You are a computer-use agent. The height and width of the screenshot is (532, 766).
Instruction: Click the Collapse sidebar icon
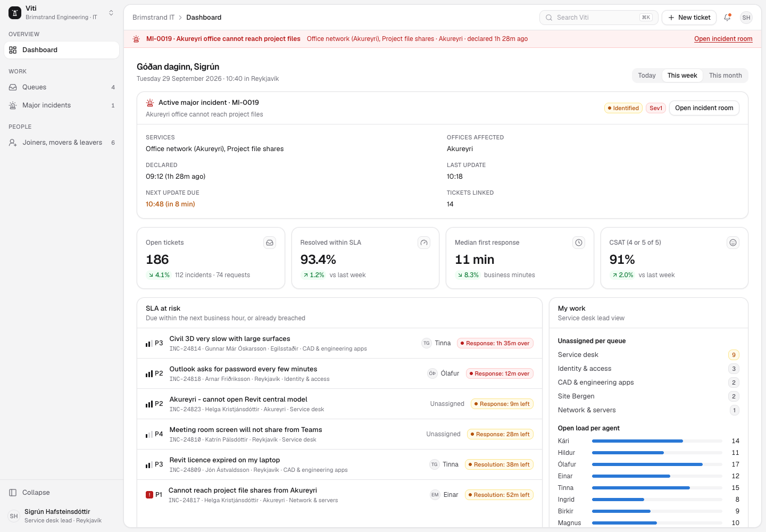point(13,493)
